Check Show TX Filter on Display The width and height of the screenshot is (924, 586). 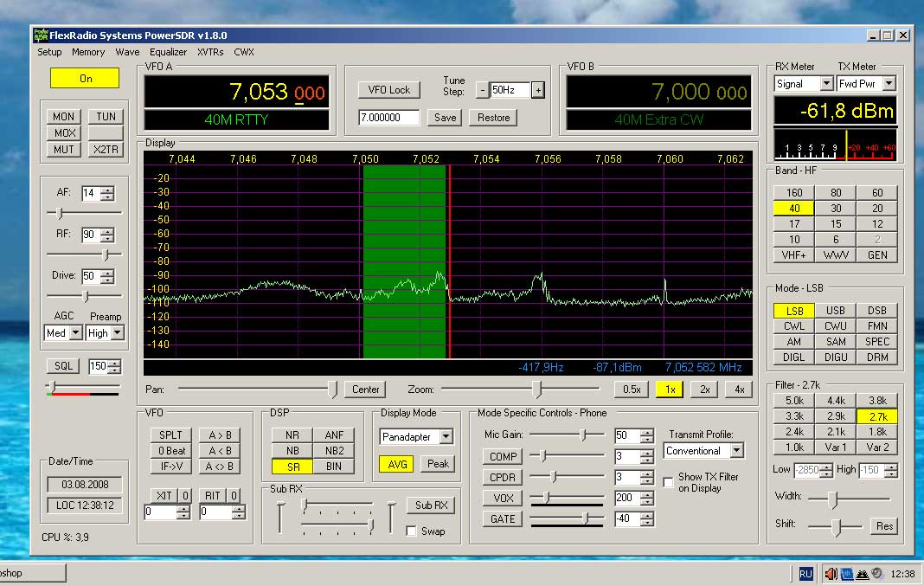tap(668, 482)
